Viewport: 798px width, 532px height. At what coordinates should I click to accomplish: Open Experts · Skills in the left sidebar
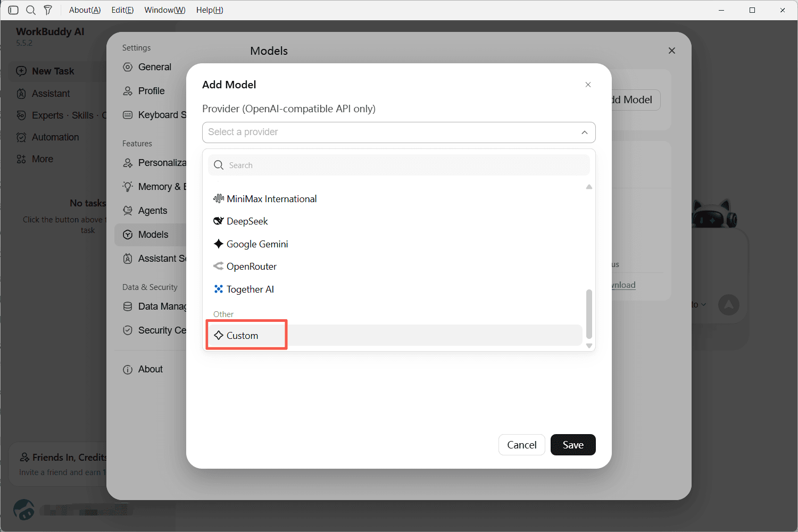click(62, 115)
